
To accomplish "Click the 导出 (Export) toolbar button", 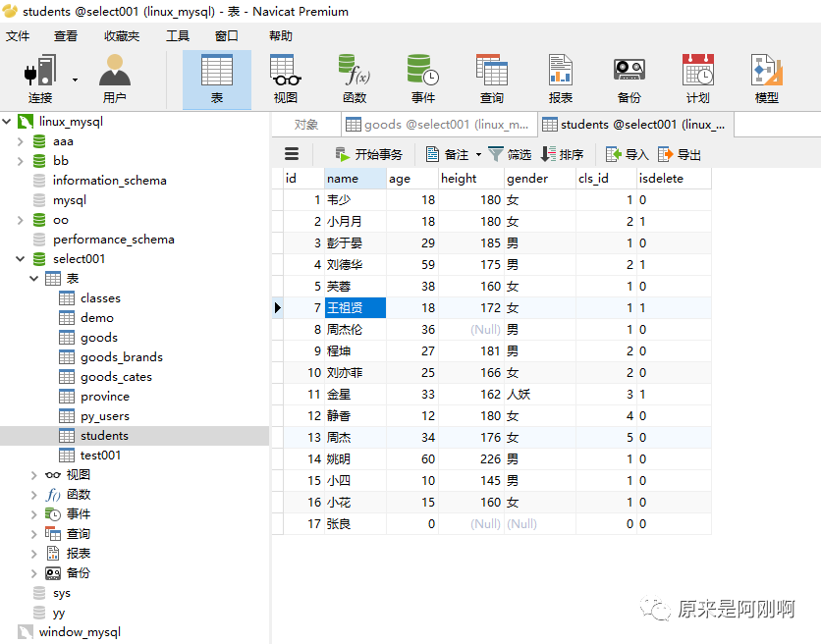I will click(x=680, y=154).
